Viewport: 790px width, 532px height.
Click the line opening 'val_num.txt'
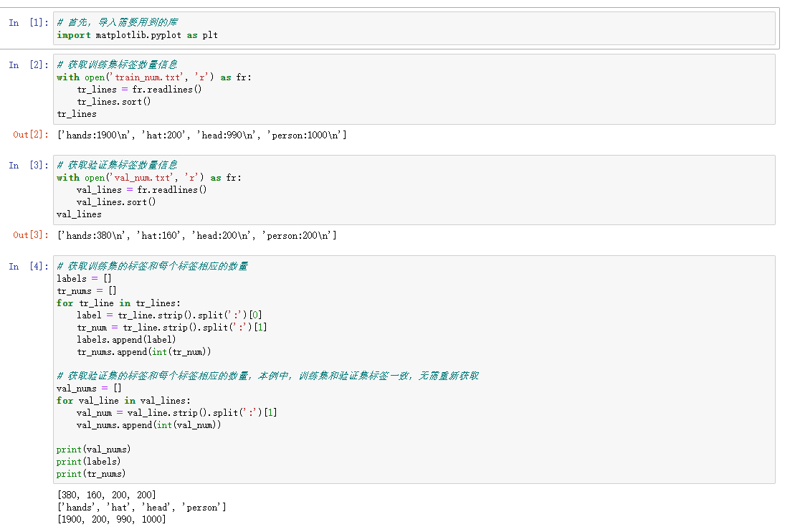click(148, 177)
